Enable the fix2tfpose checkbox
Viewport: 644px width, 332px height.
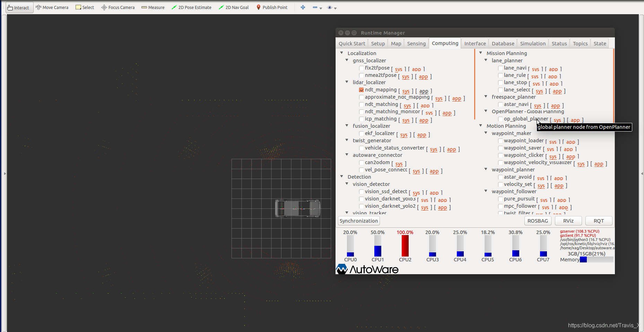click(362, 68)
